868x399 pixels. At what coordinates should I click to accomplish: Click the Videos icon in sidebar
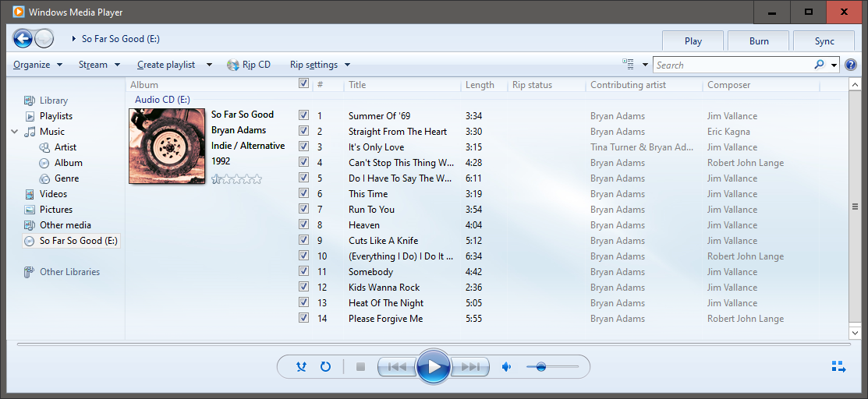(30, 194)
